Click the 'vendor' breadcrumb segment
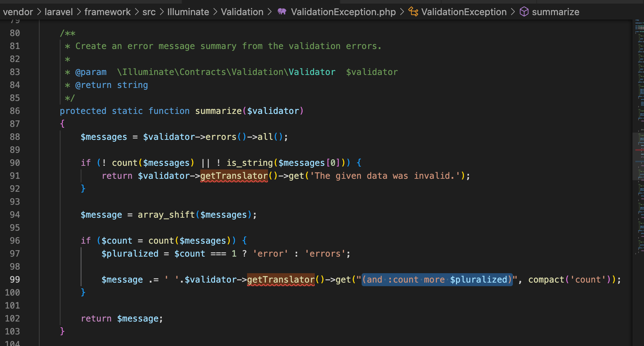Screen dimensions: 644x346 pyautogui.click(x=18, y=12)
